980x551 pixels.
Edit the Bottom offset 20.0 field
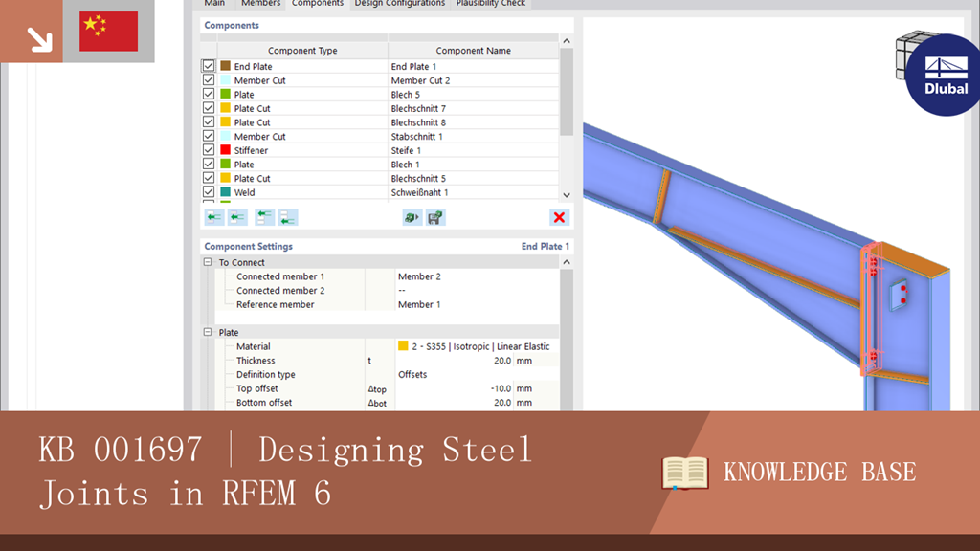[455, 403]
